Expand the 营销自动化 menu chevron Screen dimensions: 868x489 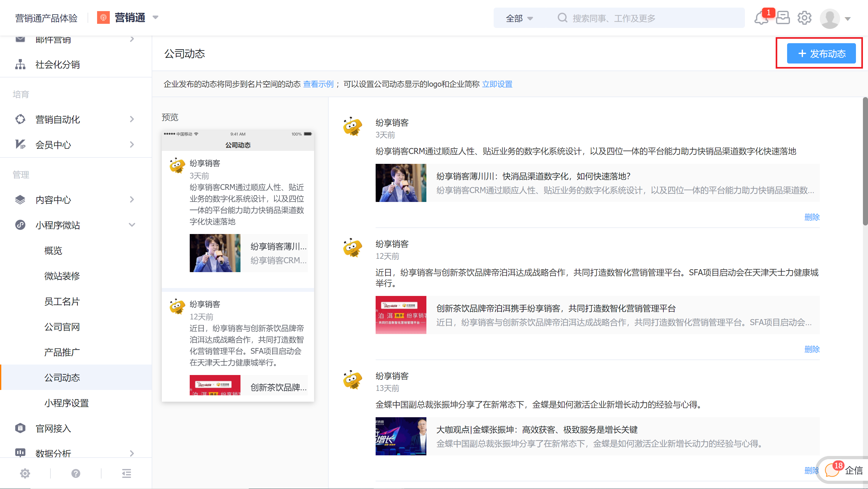tap(132, 119)
